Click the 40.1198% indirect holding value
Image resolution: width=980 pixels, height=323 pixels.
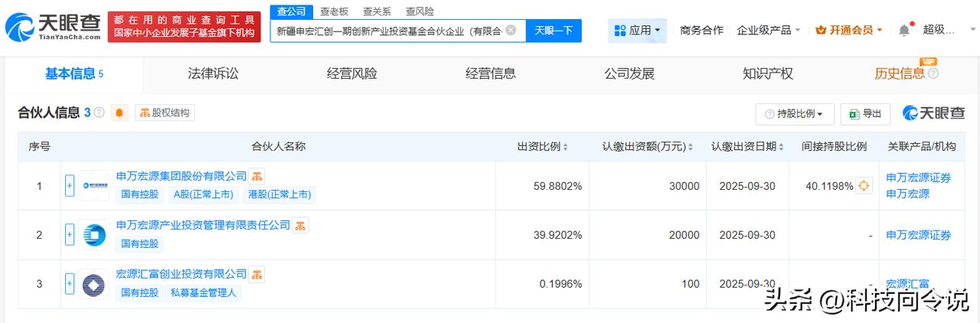click(829, 186)
